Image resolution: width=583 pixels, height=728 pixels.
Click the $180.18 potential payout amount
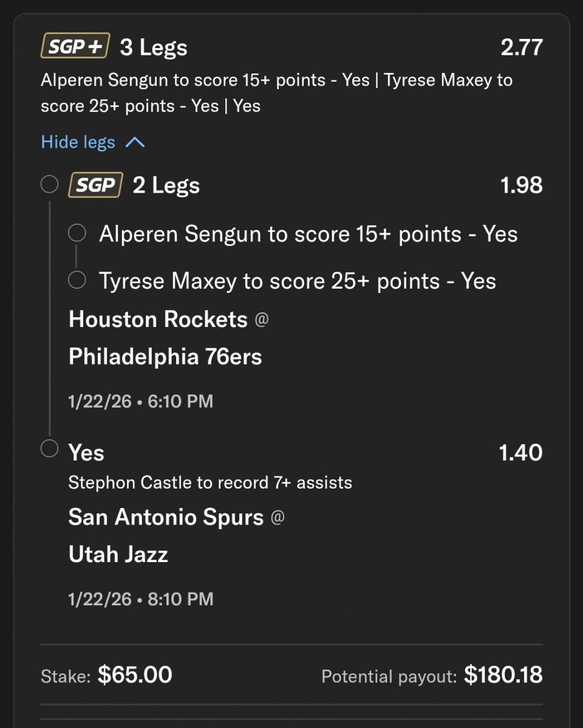[x=503, y=675]
